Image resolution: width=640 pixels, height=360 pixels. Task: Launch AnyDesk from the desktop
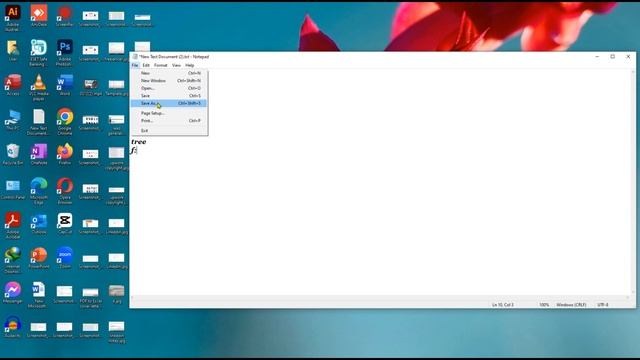[x=39, y=16]
